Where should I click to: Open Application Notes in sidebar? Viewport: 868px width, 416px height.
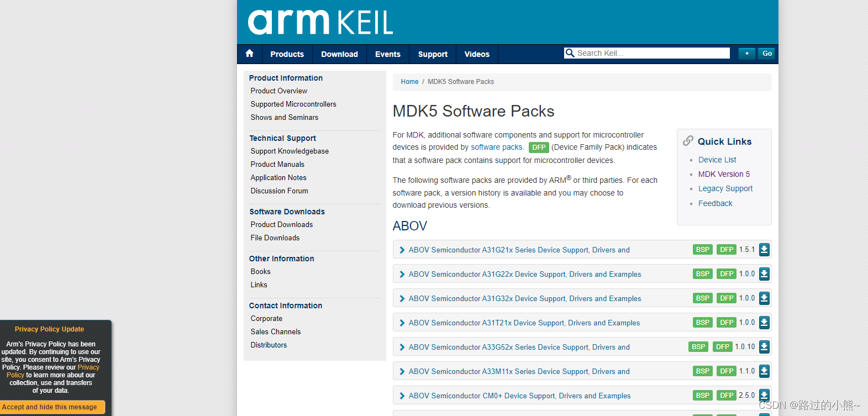pos(278,177)
